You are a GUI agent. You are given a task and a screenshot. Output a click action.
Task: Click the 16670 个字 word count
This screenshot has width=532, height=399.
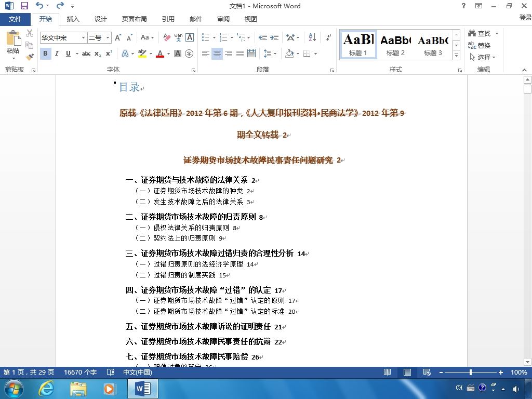coord(80,372)
